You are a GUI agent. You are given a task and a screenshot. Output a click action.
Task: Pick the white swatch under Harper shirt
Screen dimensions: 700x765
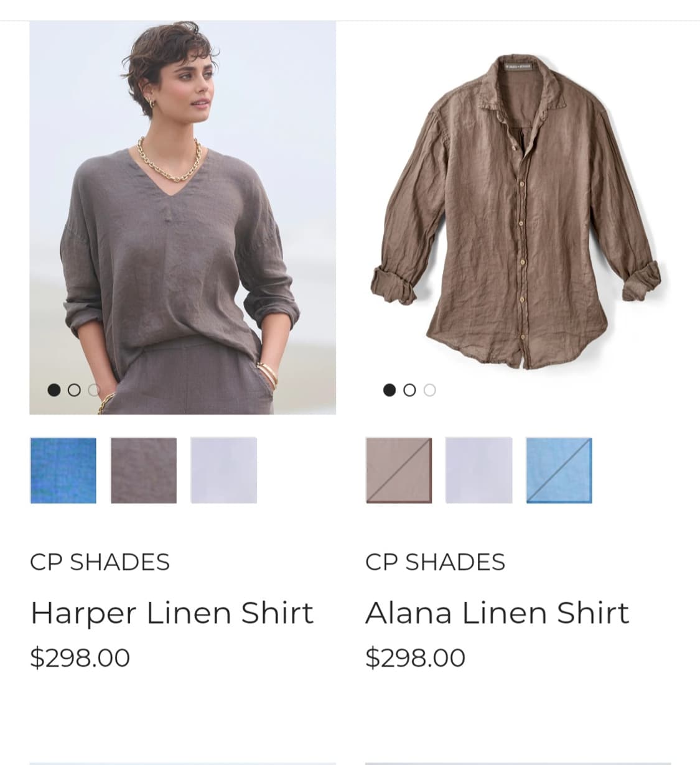(x=224, y=470)
